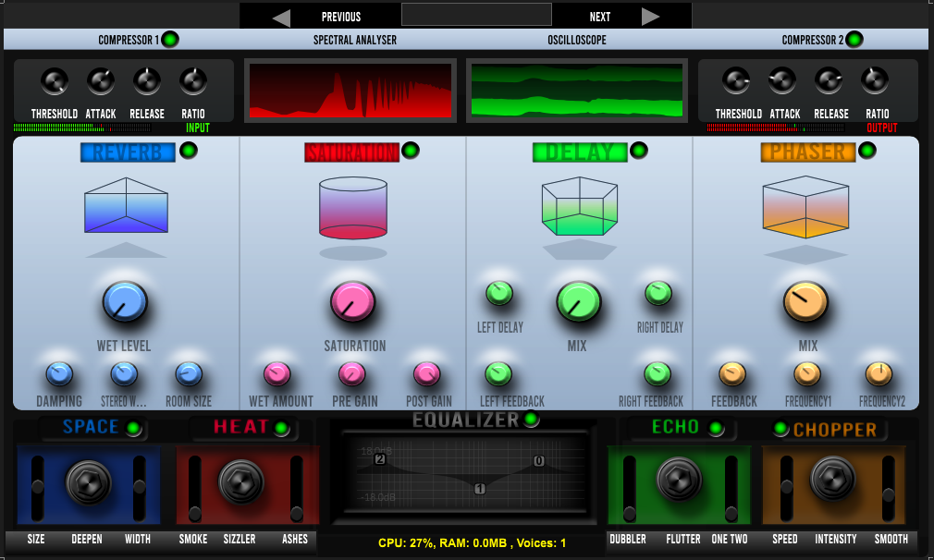The height and width of the screenshot is (560, 934).
Task: Toggle the Equalizer power LED
Action: (531, 420)
